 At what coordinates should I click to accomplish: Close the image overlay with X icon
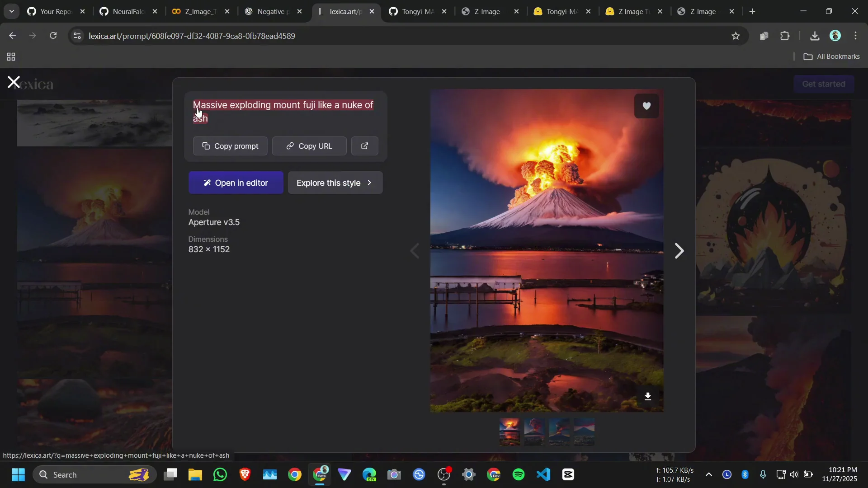(14, 82)
